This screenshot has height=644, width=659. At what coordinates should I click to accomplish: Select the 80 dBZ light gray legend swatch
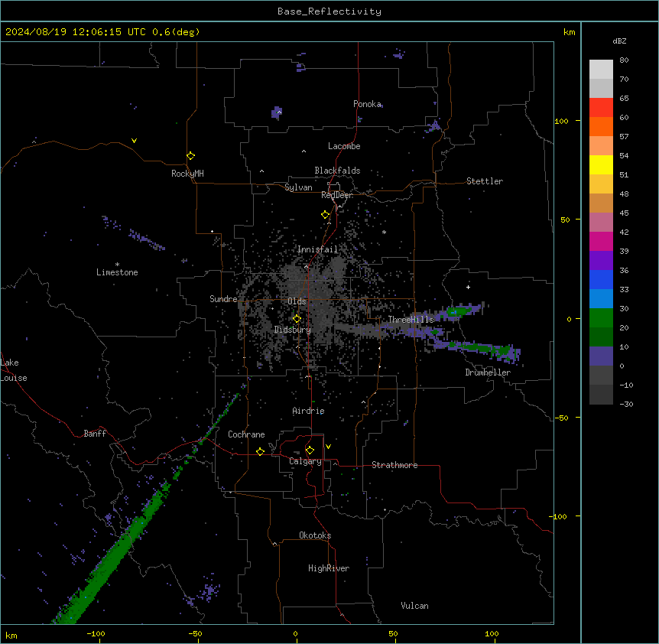[601, 70]
